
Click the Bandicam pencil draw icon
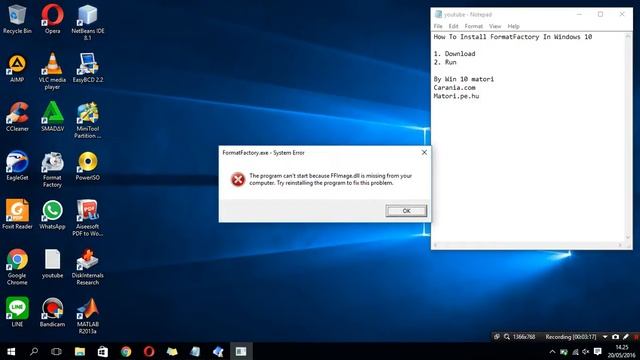(626, 337)
